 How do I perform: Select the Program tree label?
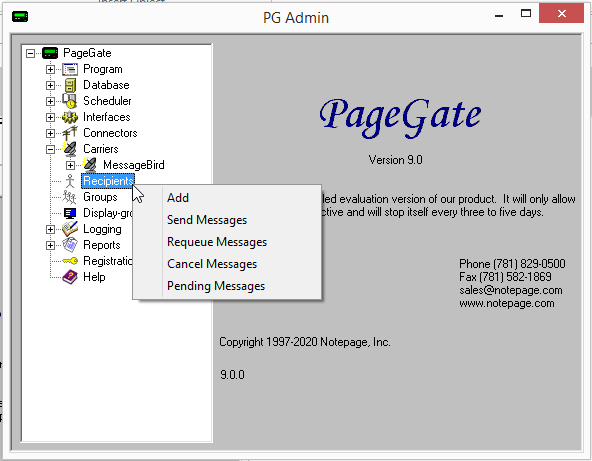tap(103, 69)
